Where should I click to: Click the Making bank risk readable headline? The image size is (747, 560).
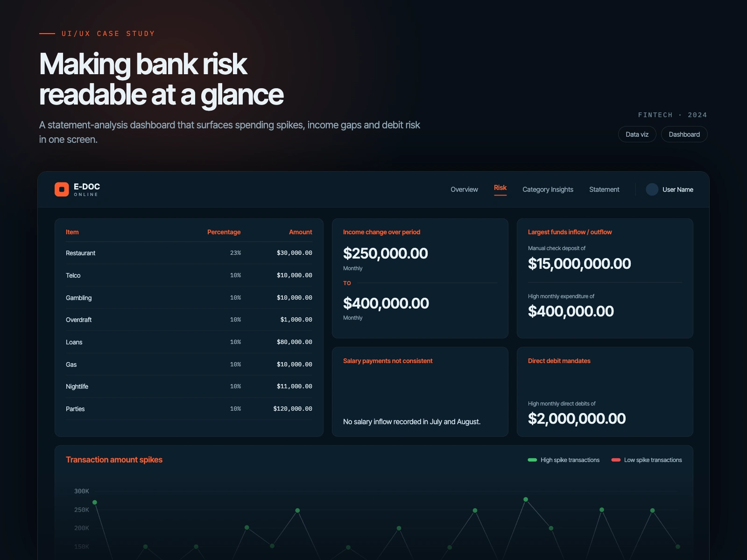pos(162,79)
